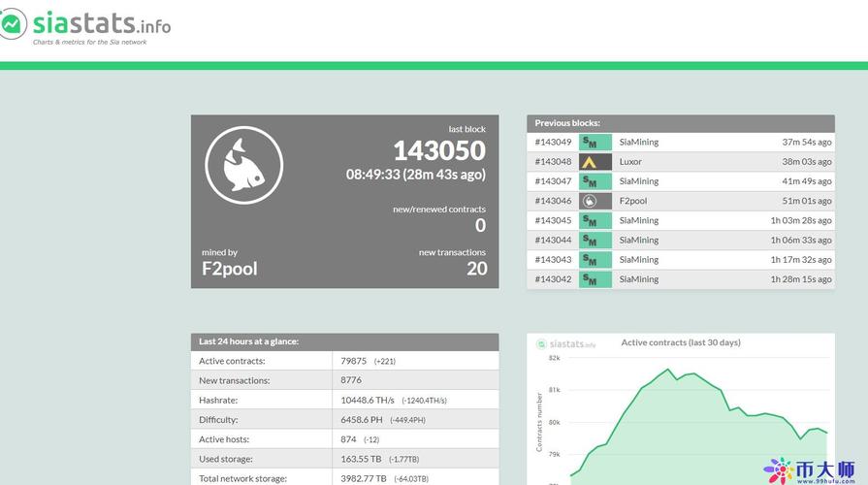Click the new/renewed contracts value 0
This screenshot has height=485, width=868.
tap(480, 225)
